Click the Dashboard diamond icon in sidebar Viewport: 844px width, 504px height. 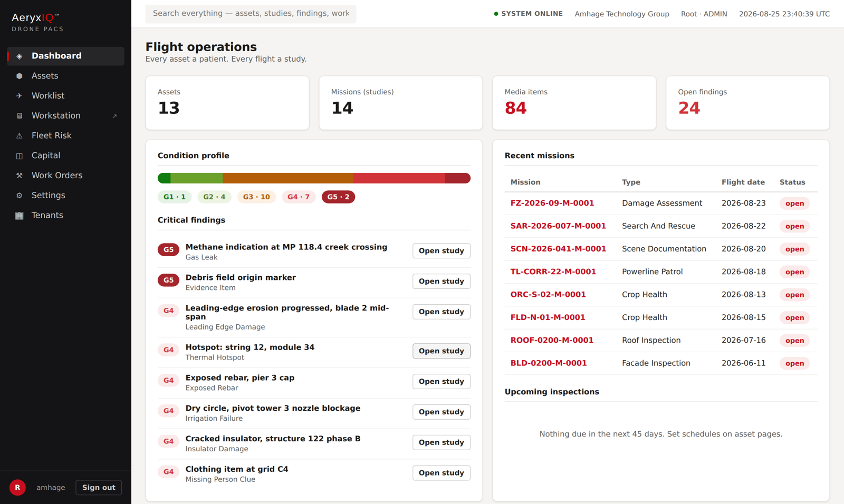tap(20, 56)
